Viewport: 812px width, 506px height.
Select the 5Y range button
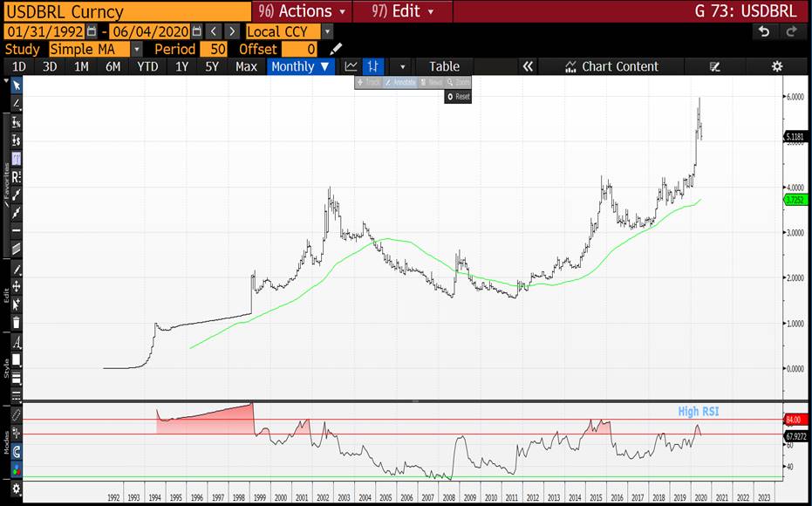211,66
